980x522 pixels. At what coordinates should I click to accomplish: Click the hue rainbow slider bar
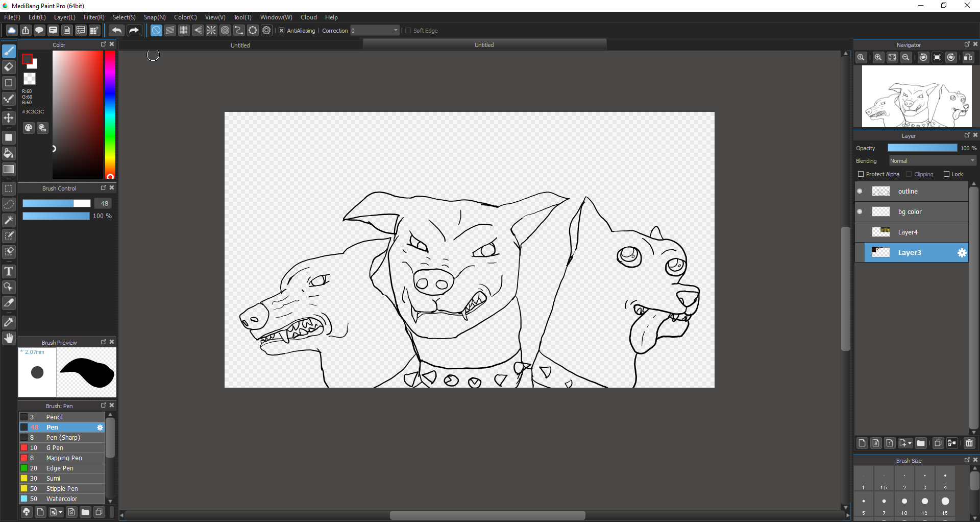point(110,114)
